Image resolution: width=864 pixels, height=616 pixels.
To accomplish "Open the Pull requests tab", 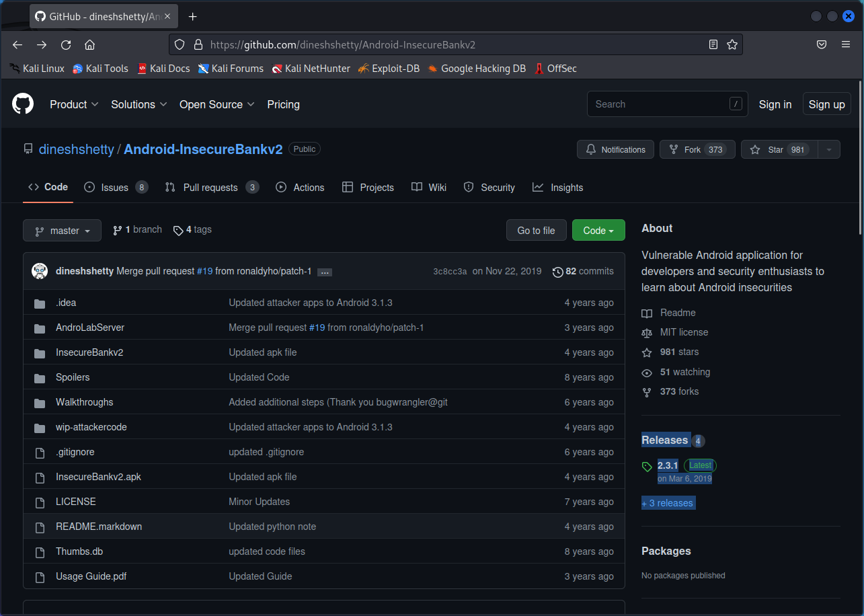I will [x=212, y=188].
